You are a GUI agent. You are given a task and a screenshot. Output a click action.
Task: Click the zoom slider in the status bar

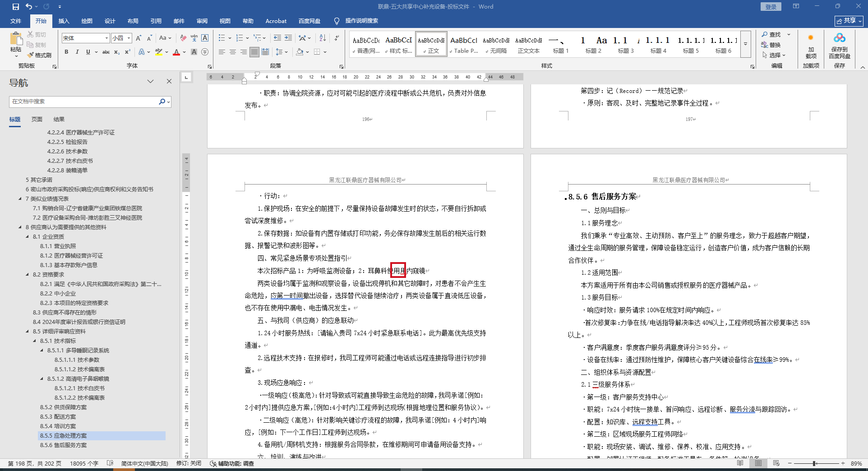pos(814,463)
